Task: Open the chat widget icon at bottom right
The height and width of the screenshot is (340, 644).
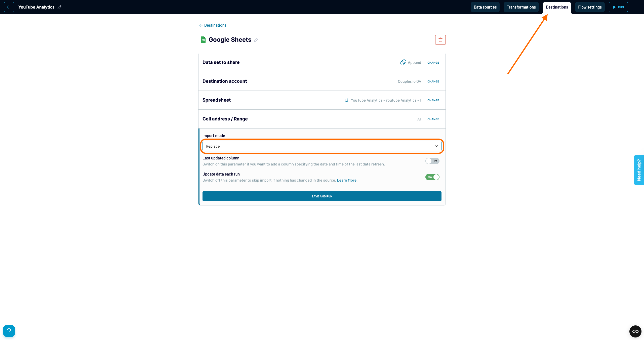Action: 635,331
